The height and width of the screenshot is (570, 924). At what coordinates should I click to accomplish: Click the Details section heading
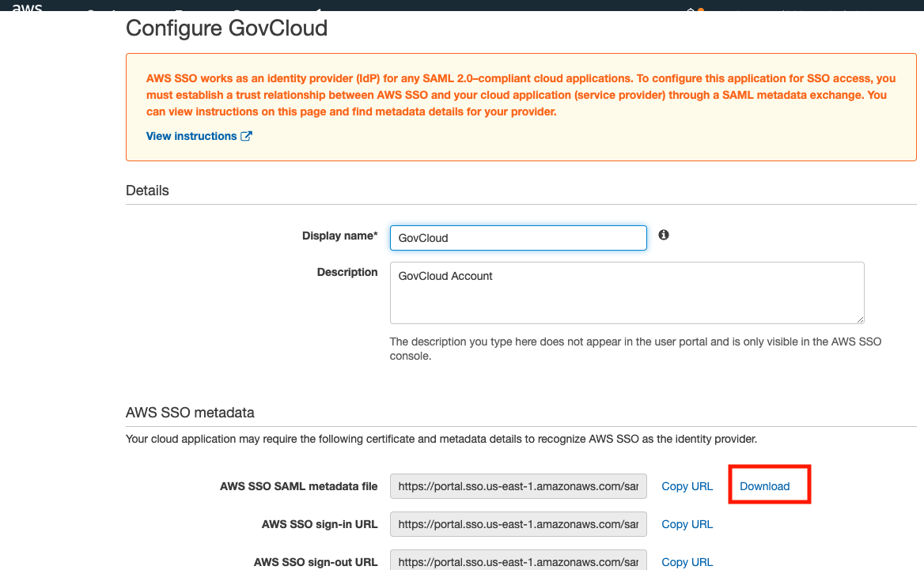point(147,191)
